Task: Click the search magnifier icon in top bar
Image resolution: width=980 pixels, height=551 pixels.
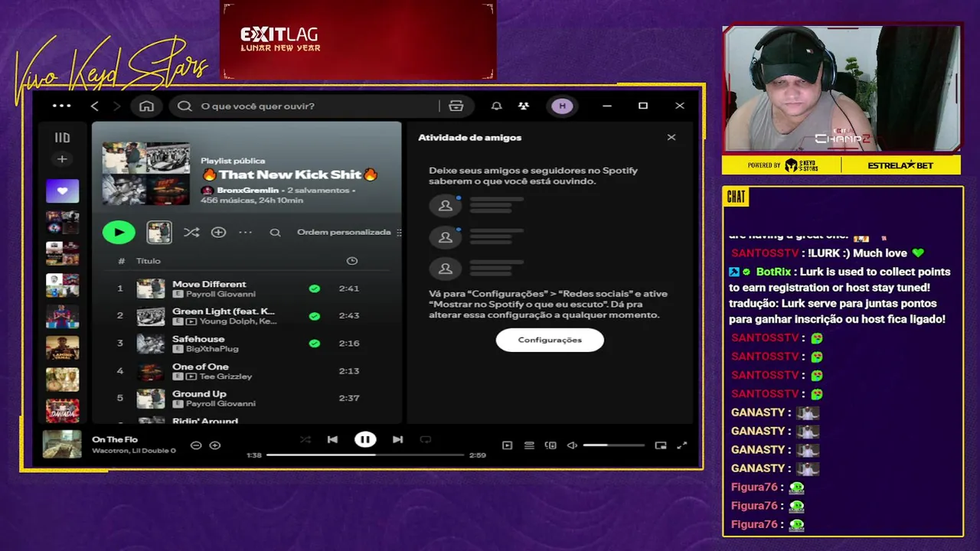Action: coord(185,106)
